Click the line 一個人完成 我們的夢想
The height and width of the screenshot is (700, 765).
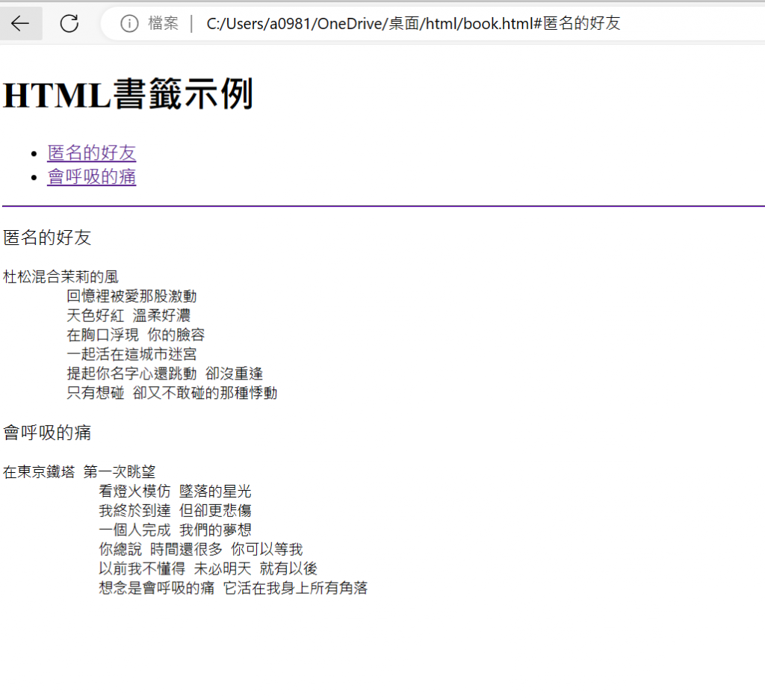pyautogui.click(x=175, y=530)
